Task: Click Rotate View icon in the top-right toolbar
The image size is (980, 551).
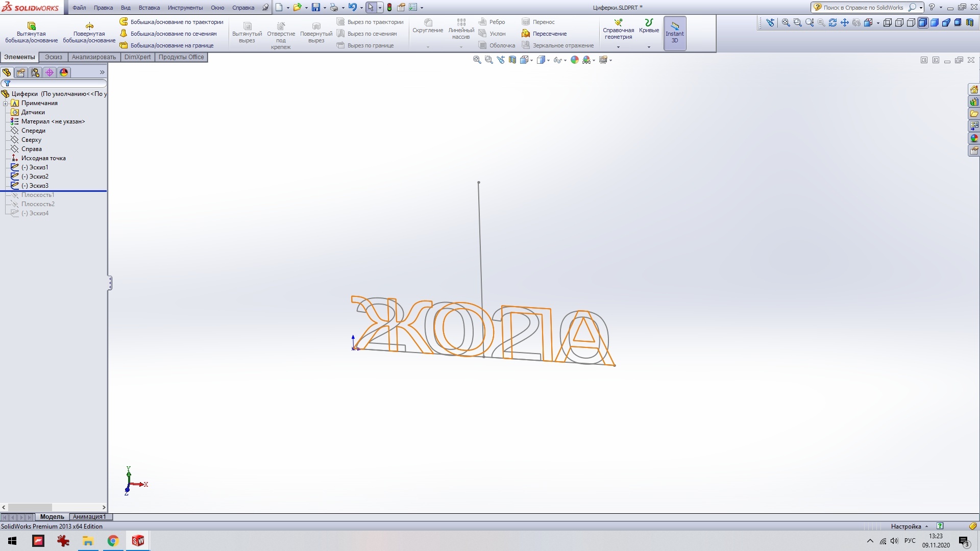Action: point(833,22)
